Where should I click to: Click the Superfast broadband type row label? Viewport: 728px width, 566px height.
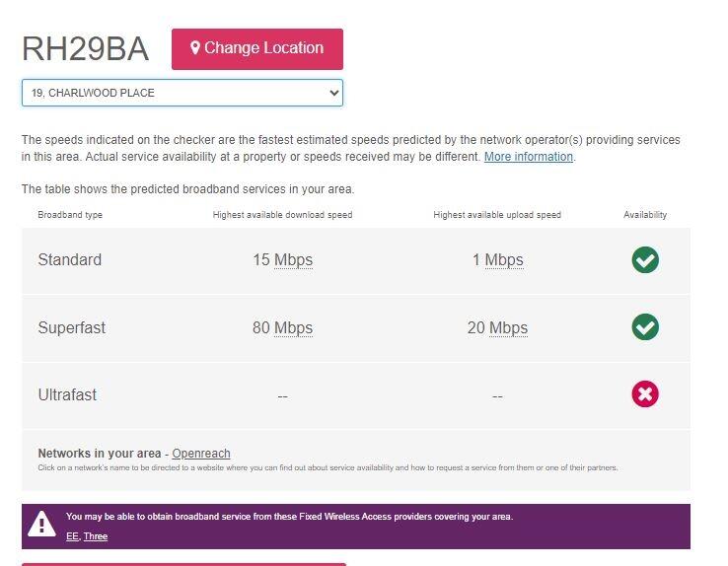[x=71, y=327]
